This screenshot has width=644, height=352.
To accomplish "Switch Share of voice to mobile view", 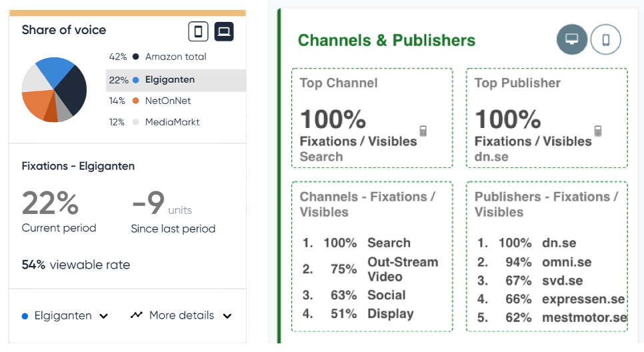I will tap(199, 31).
